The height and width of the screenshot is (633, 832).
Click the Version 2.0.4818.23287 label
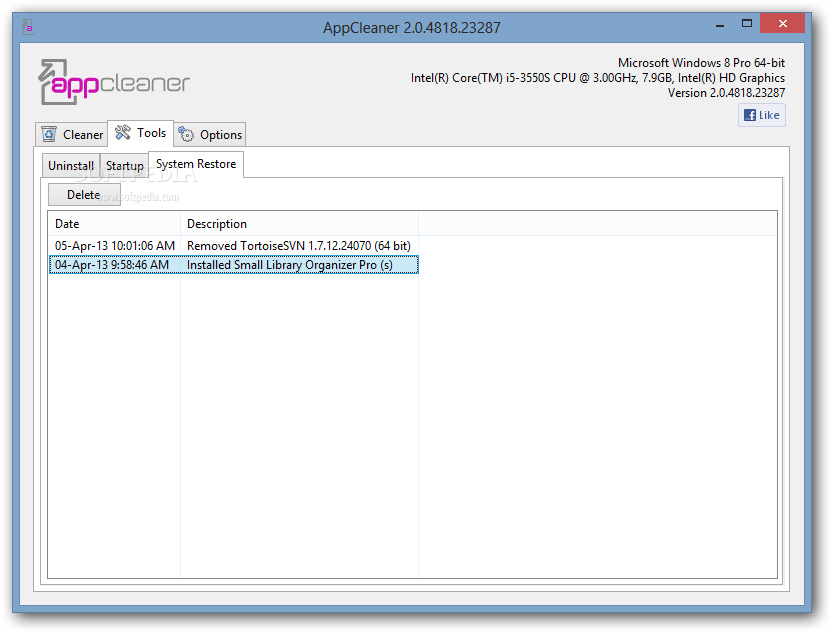tap(726, 93)
